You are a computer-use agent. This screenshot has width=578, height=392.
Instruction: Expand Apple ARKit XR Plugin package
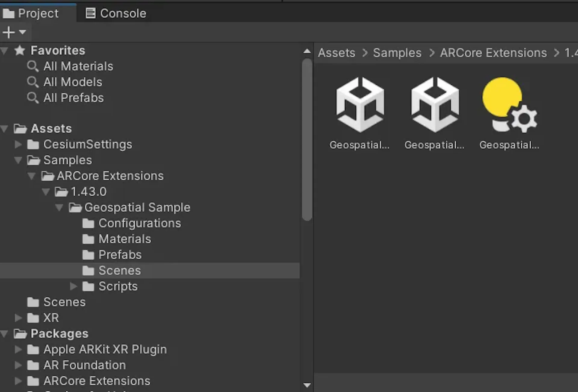(x=18, y=349)
